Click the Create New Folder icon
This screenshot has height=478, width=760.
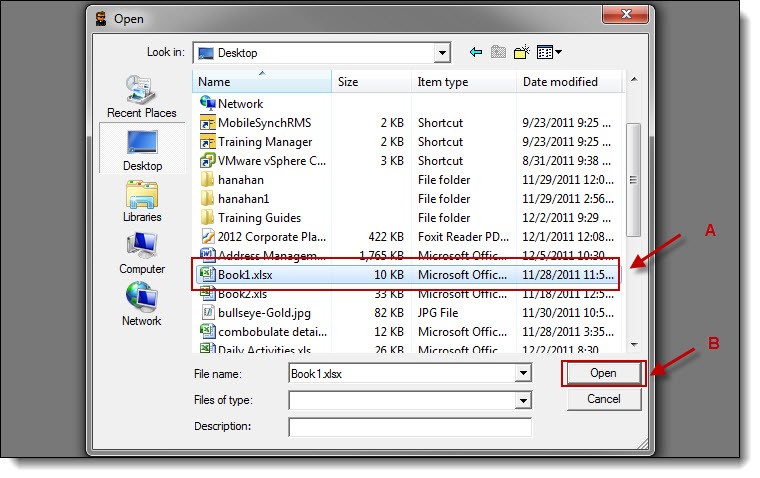click(x=521, y=52)
